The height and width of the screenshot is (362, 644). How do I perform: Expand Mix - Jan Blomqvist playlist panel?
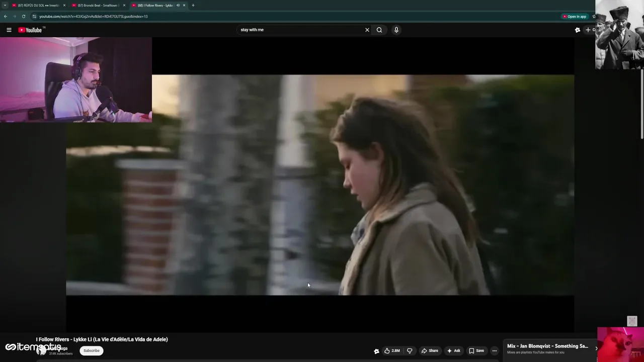coord(596,348)
